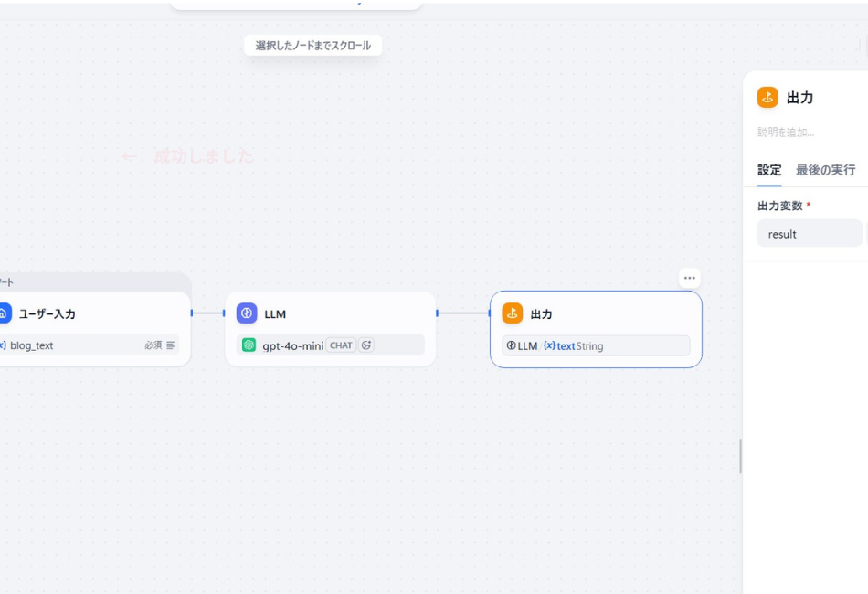Click the {x} variable icon beside blog_text
The width and height of the screenshot is (868, 594).
(x=4, y=345)
